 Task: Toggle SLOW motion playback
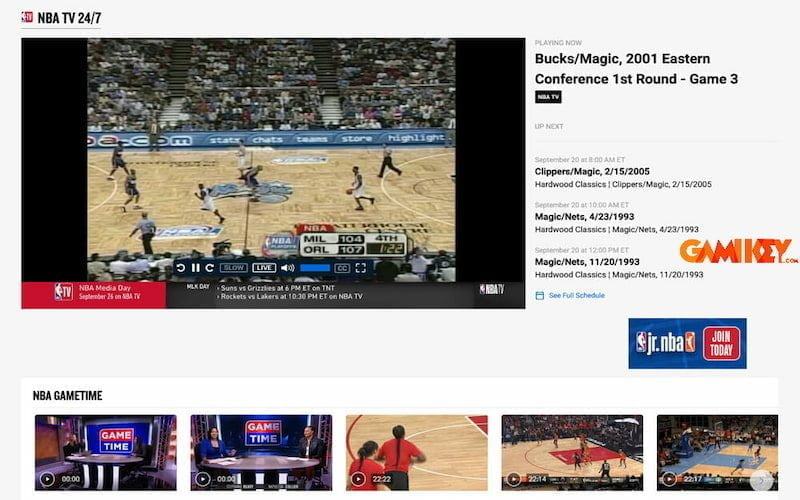coord(234,268)
